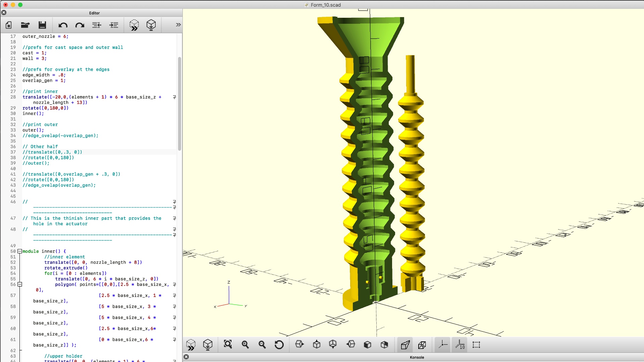Toggle orthogonal projection

pyautogui.click(x=422, y=345)
